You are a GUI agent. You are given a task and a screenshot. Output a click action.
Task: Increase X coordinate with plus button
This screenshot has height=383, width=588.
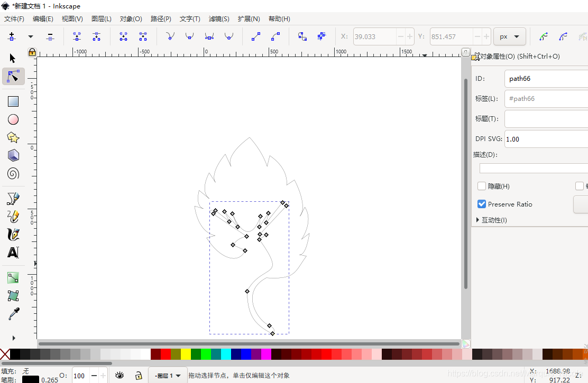tap(409, 36)
